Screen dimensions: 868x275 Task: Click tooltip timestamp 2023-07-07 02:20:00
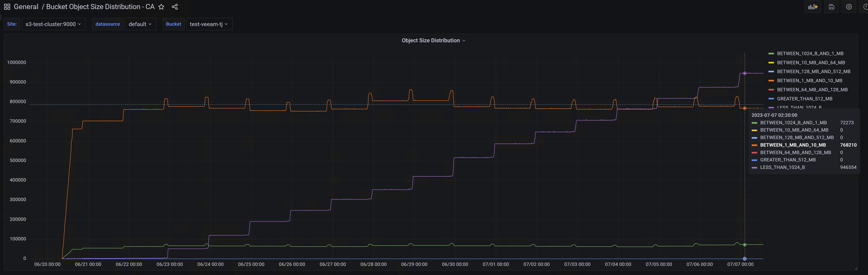coord(774,115)
